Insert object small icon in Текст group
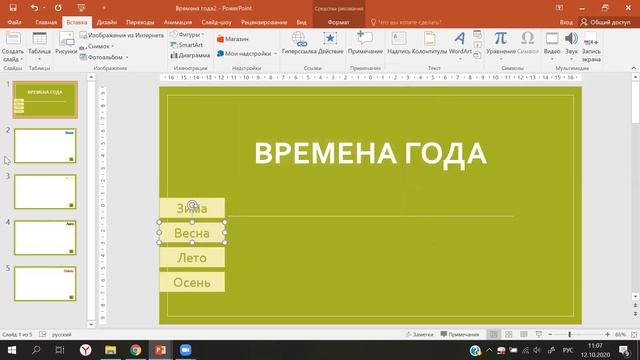This screenshot has height=360, width=640. pos(478,55)
